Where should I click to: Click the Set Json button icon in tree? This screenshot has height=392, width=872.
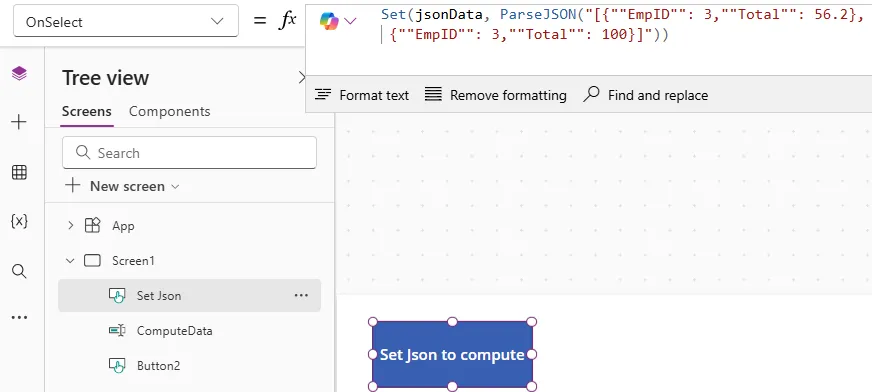pyautogui.click(x=117, y=295)
